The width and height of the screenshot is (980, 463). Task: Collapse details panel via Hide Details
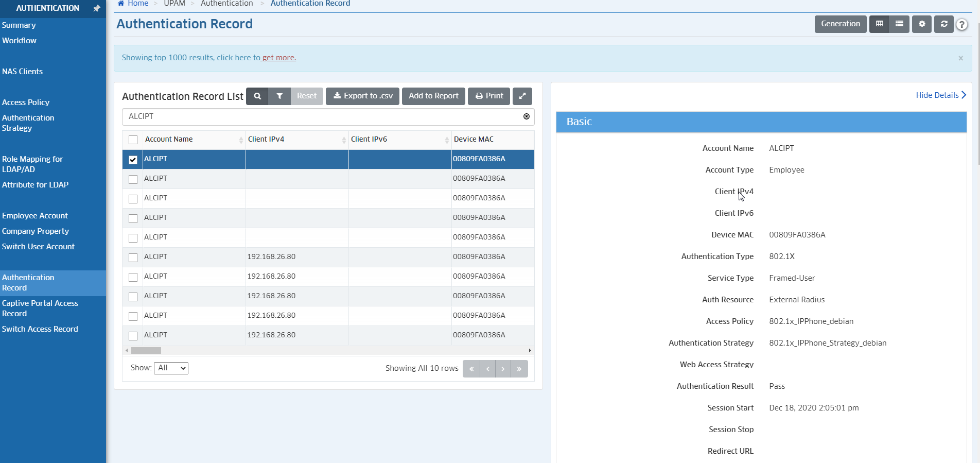(x=940, y=95)
